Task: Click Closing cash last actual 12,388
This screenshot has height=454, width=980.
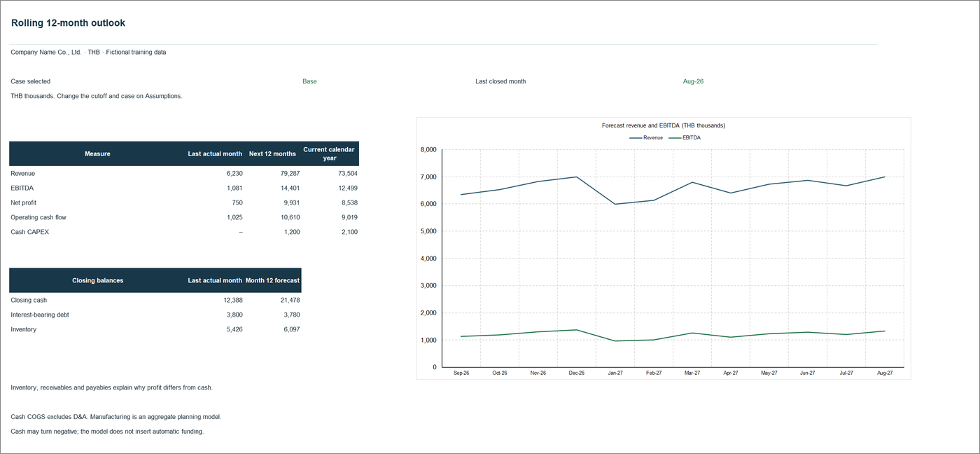Action: point(232,300)
